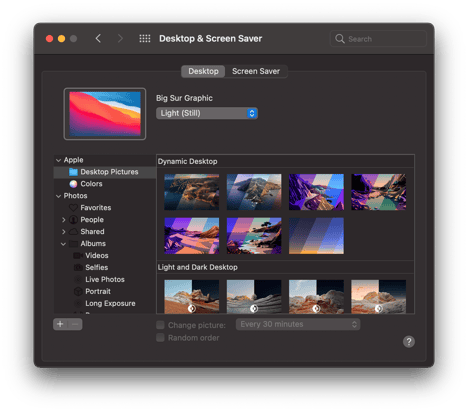Choose the third Light and Dark Desktop thumbnail
The image size is (468, 412).
pyautogui.click(x=316, y=296)
